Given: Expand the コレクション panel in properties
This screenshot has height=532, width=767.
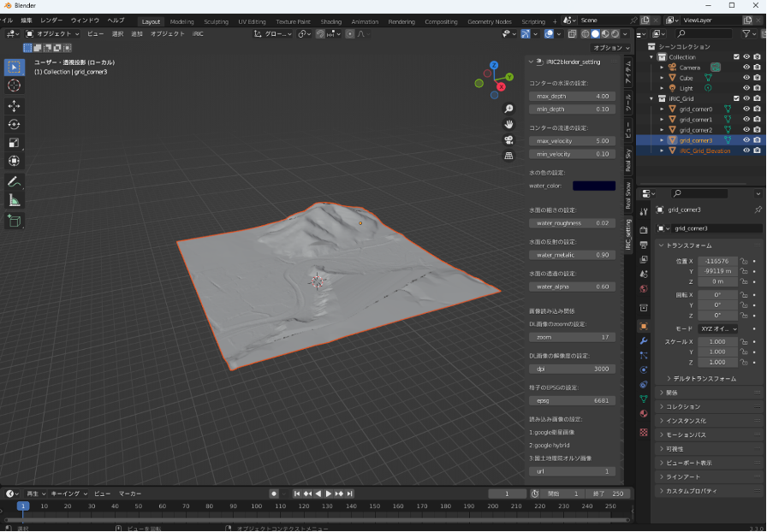Looking at the screenshot, I should click(x=682, y=406).
